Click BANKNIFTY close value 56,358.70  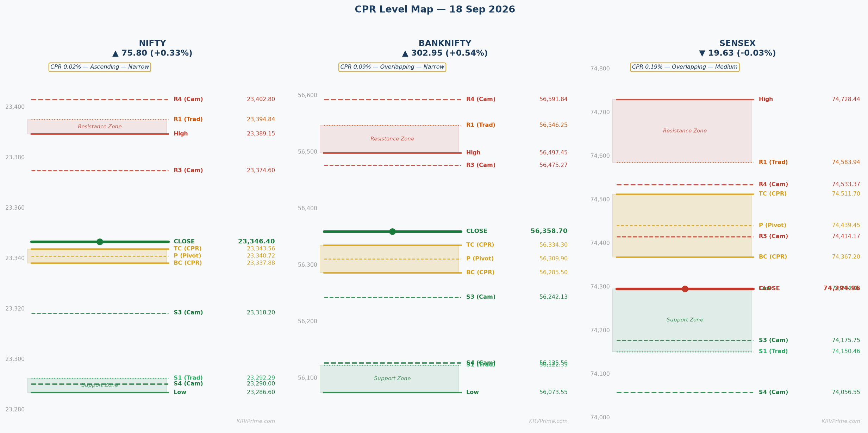[x=549, y=231]
